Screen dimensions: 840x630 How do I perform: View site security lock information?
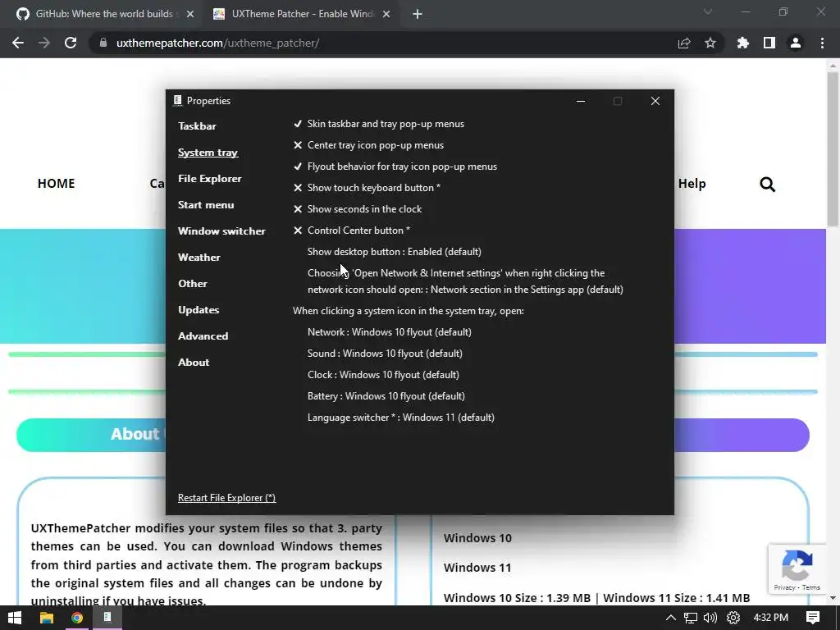pos(103,43)
